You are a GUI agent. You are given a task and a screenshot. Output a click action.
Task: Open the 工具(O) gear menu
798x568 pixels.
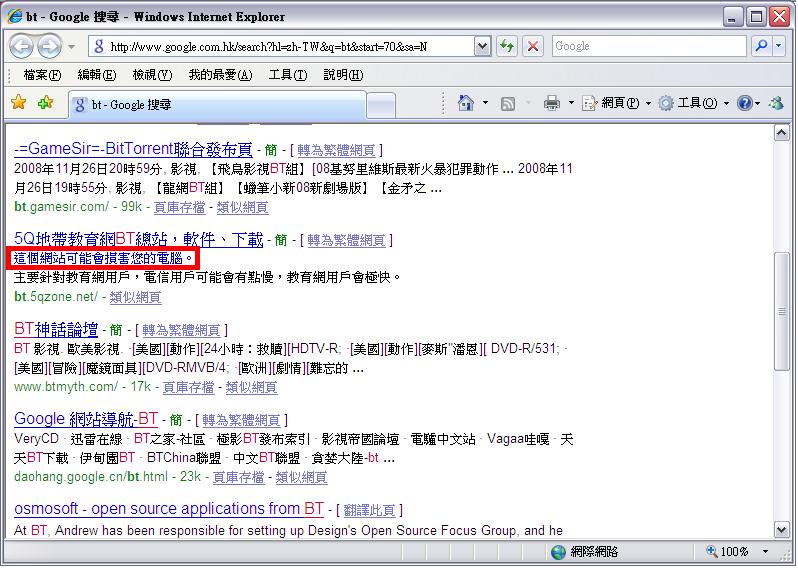click(694, 103)
